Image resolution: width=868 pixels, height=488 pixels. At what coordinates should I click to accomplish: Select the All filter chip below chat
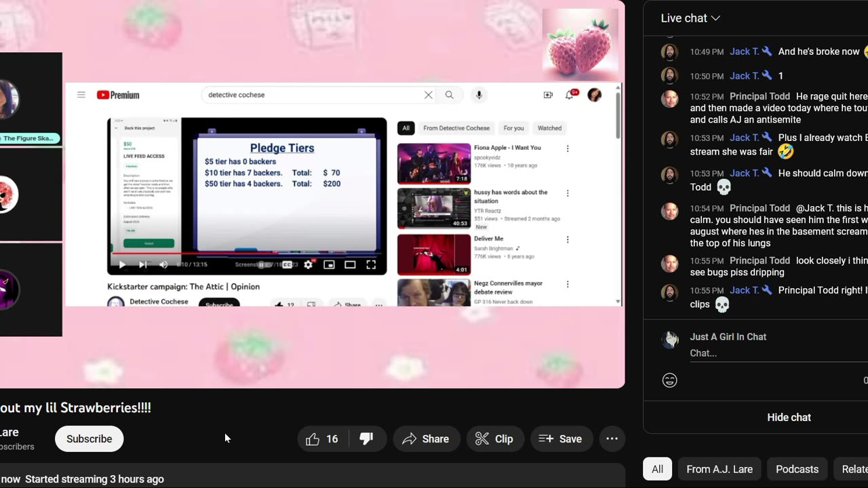(x=657, y=469)
